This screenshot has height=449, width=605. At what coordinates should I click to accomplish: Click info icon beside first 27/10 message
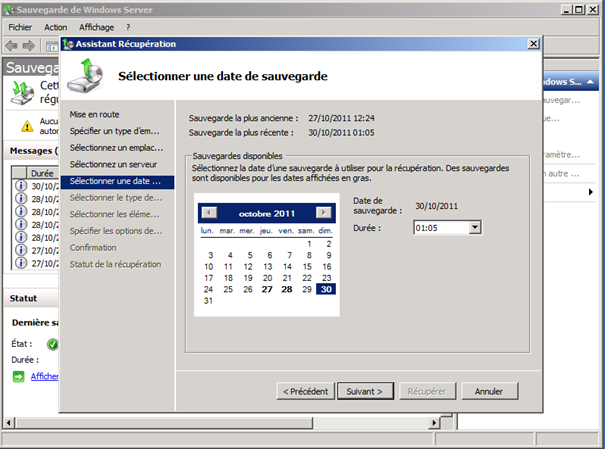point(21,250)
